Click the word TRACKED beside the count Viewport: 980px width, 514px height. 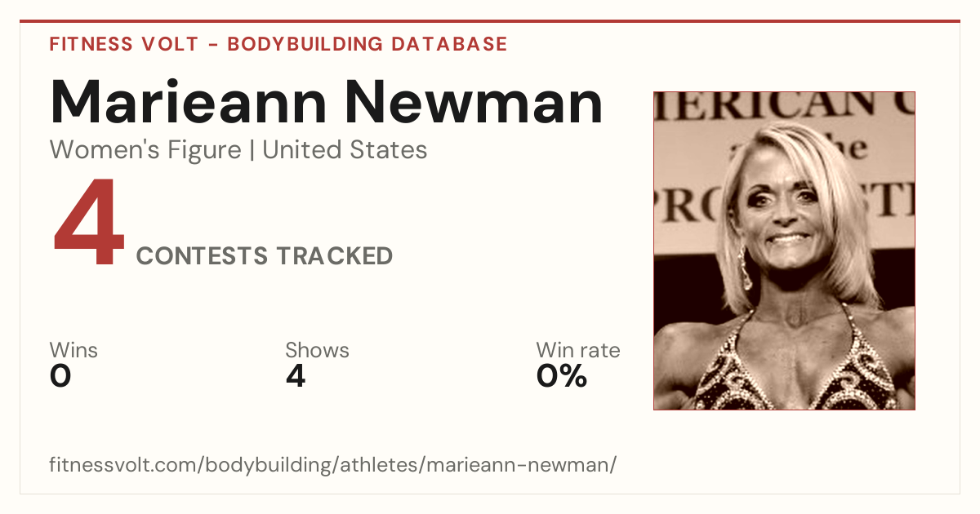[x=334, y=256]
